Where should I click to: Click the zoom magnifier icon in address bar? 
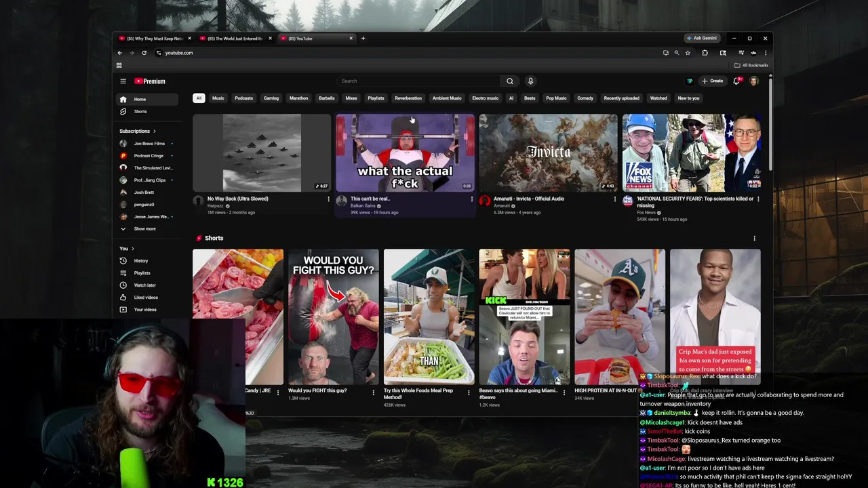point(677,53)
